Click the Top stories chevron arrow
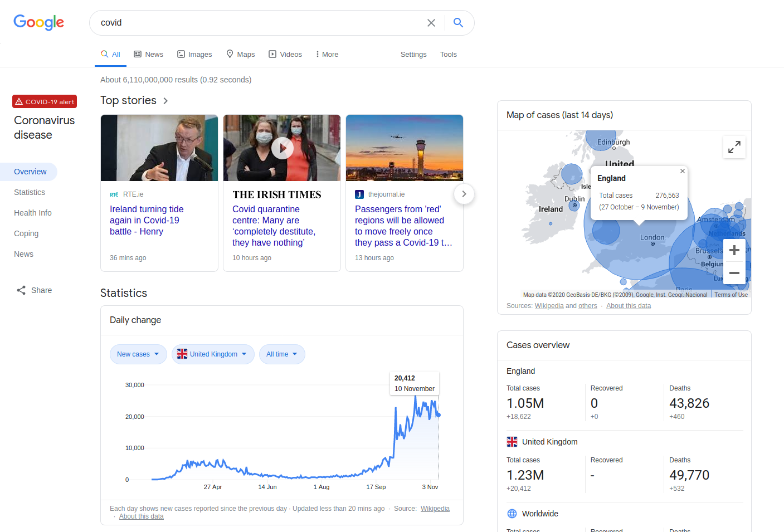This screenshot has width=784, height=532. (165, 101)
